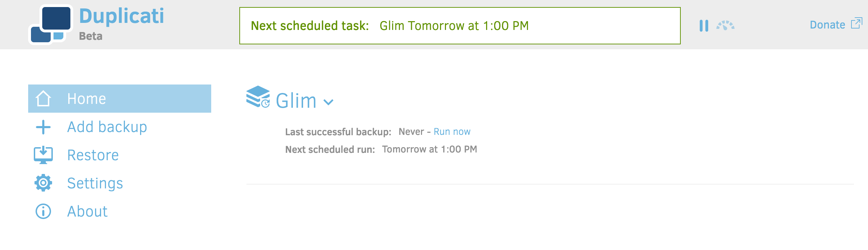Click the Glim backup stack icon
868x250 pixels.
(x=258, y=96)
